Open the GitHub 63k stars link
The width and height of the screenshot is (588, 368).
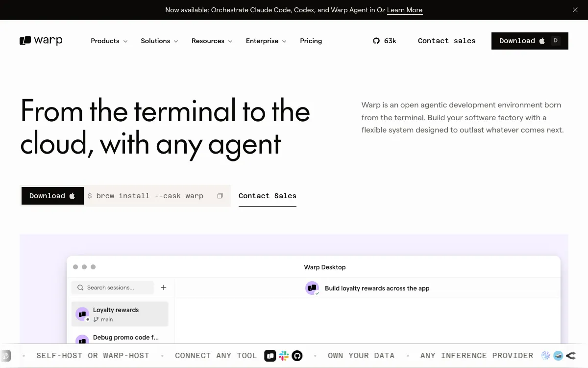385,41
